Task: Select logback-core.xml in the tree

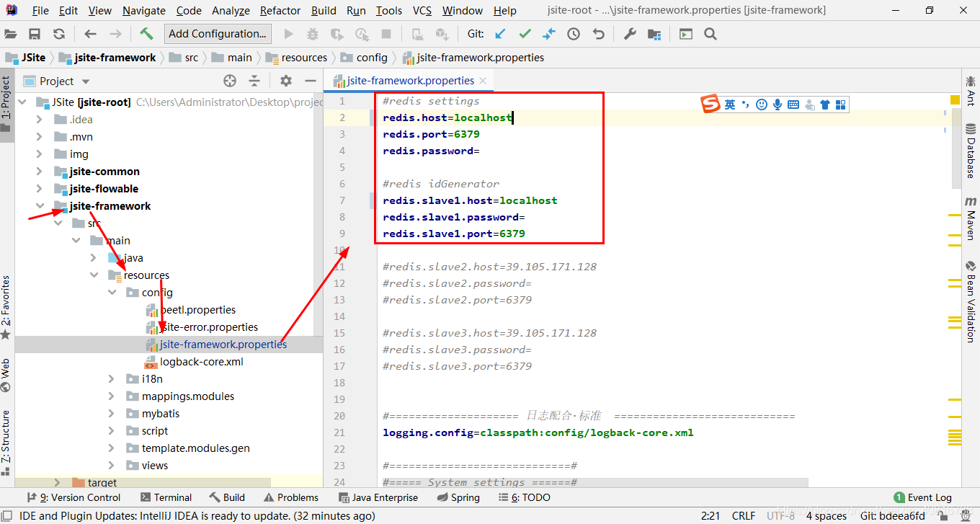Action: [194, 362]
